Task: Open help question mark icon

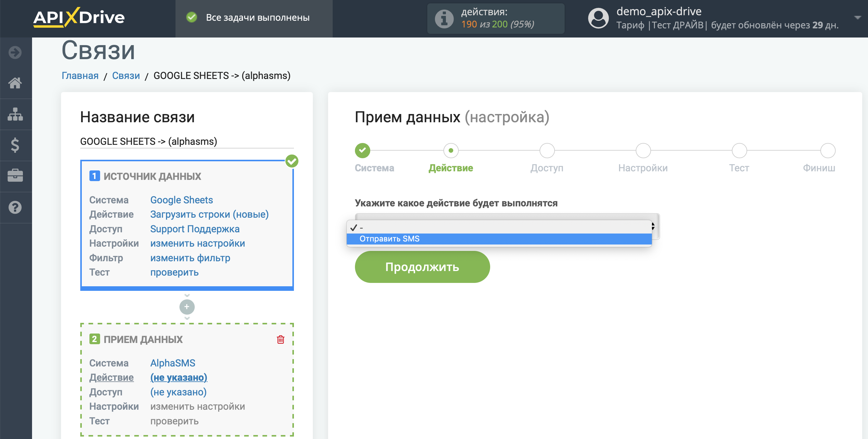Action: pos(15,207)
